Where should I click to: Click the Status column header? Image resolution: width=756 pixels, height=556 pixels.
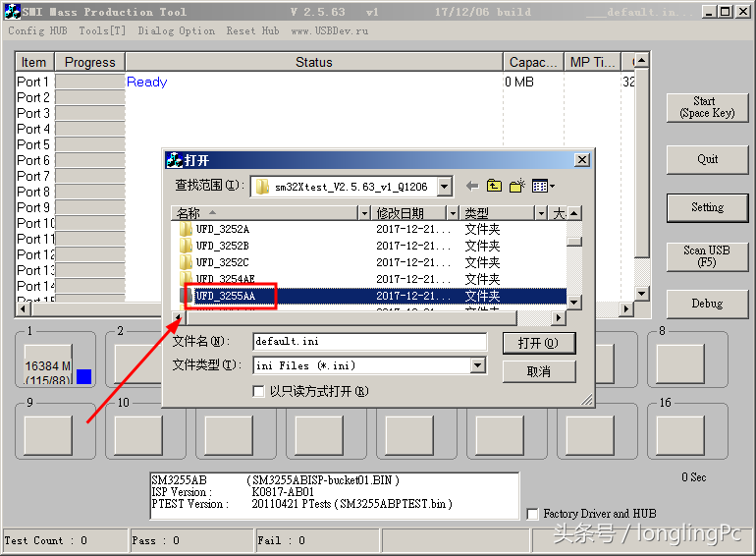[314, 62]
